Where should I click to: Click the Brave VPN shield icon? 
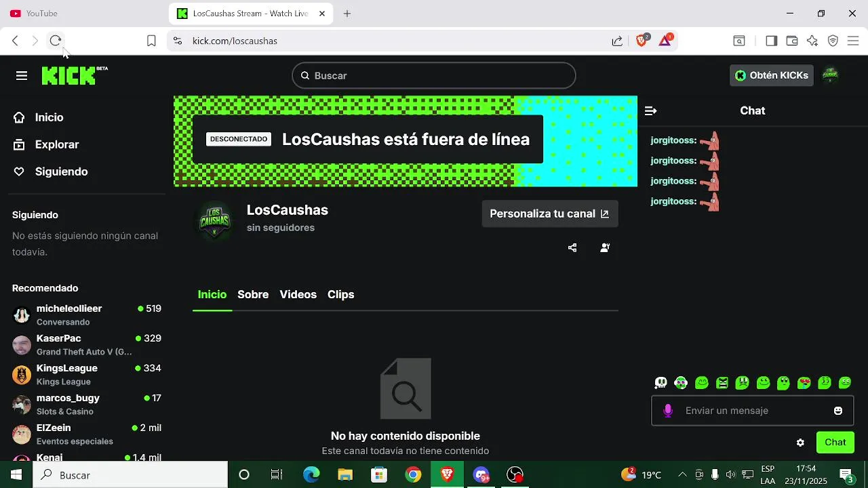click(833, 41)
